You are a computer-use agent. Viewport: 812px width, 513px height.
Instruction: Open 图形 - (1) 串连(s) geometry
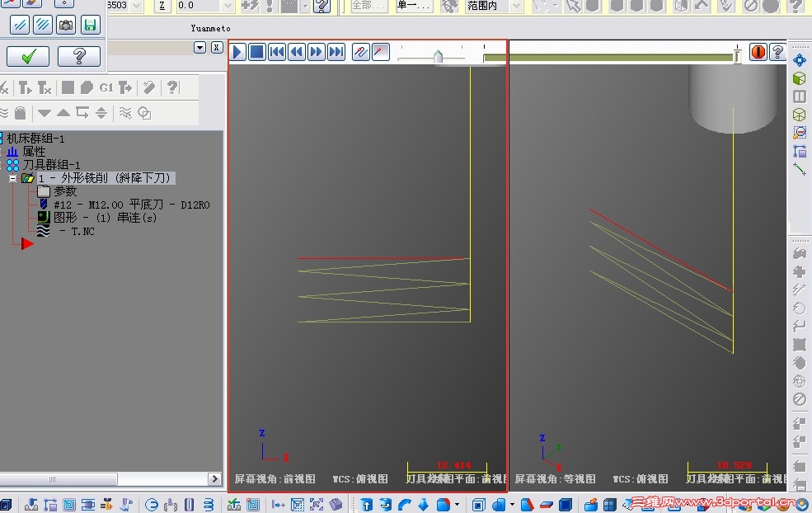click(x=105, y=218)
